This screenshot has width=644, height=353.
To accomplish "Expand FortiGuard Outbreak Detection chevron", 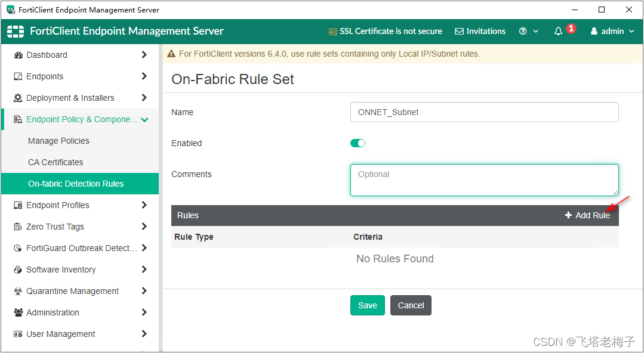I will pyautogui.click(x=144, y=248).
